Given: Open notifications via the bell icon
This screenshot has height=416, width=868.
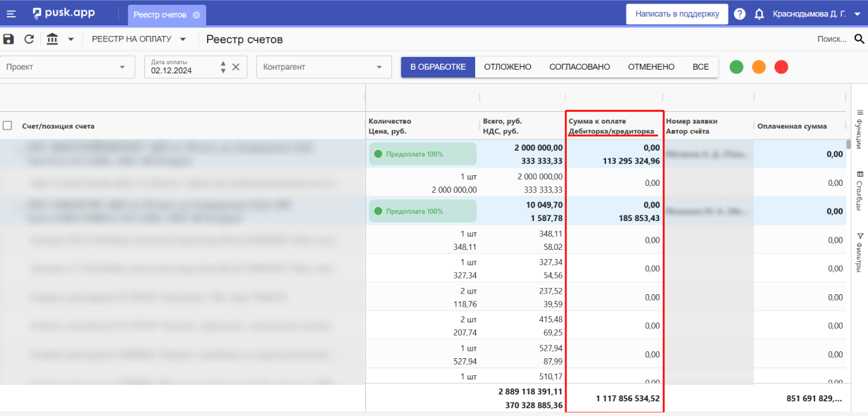Looking at the screenshot, I should coord(759,14).
